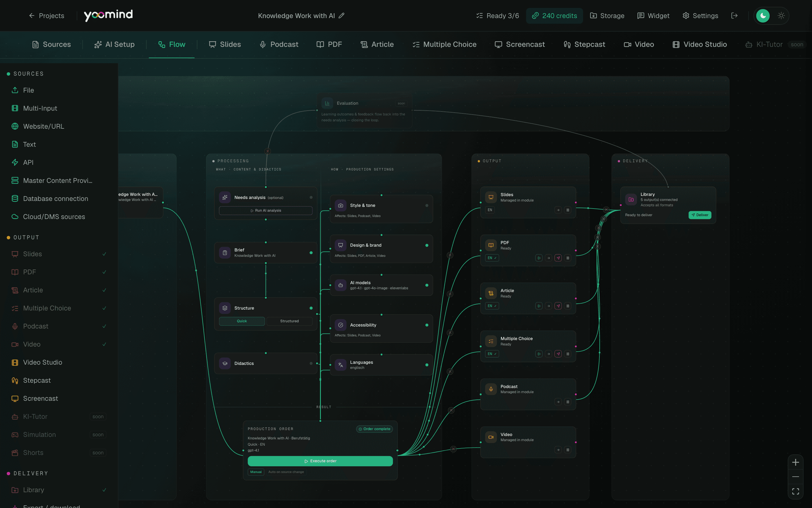
Task: Switch to the Video Studio tab
Action: [x=700, y=44]
